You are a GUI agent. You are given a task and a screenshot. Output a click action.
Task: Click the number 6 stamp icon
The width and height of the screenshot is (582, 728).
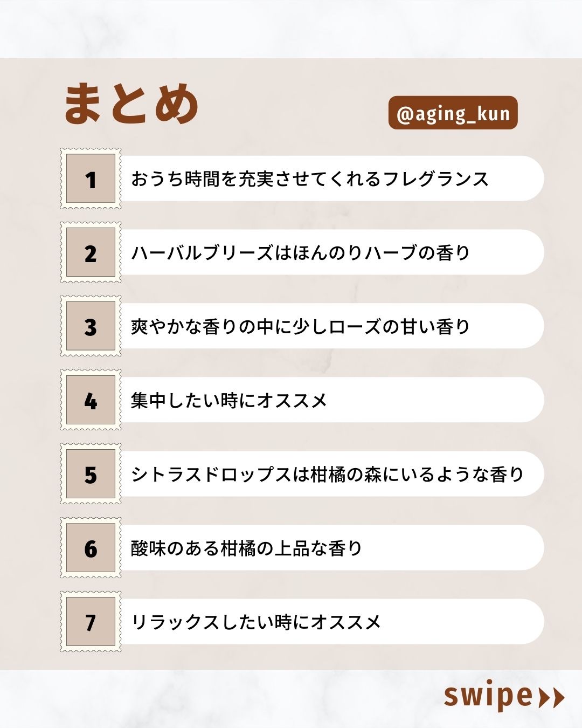coord(91,548)
